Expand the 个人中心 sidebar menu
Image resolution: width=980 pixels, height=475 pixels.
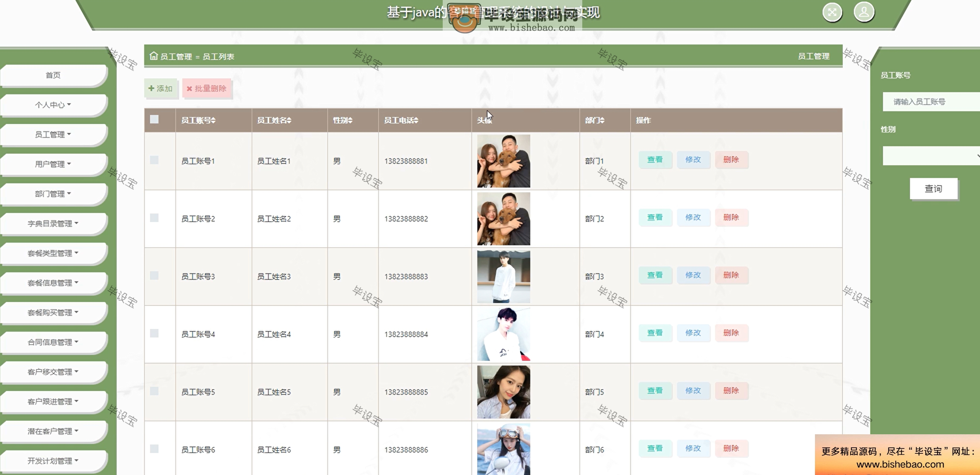point(53,104)
